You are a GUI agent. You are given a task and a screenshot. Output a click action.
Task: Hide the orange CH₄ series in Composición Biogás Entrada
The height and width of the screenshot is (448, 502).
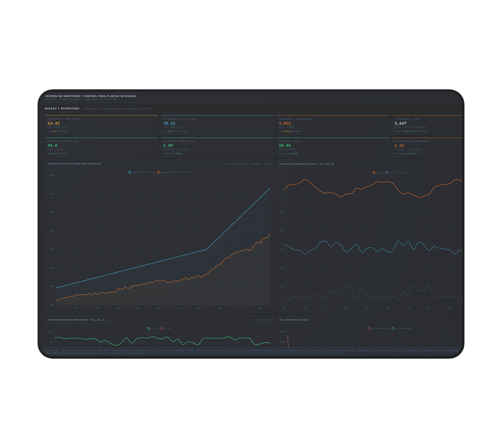374,172
